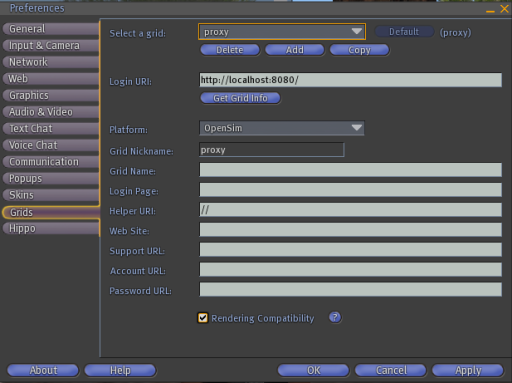Viewport: 512px width, 383px height.
Task: Click the Add grid button
Action: coord(294,50)
